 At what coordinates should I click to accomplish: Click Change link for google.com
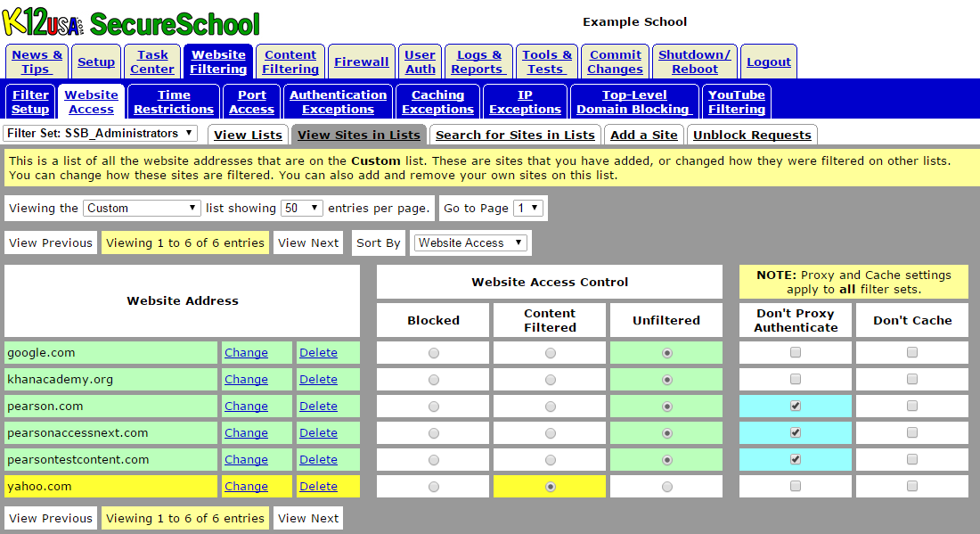click(246, 353)
